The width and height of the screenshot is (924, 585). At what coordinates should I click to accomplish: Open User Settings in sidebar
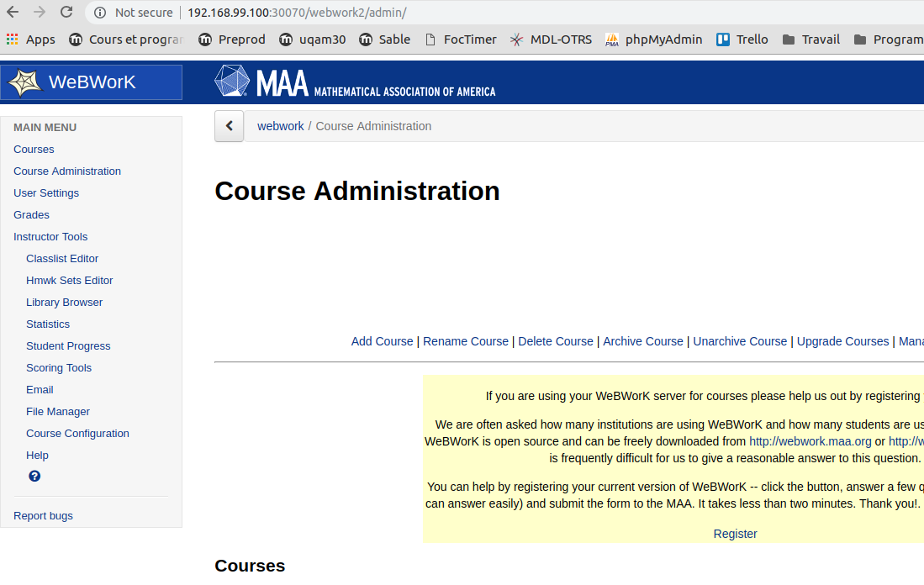pyautogui.click(x=46, y=192)
